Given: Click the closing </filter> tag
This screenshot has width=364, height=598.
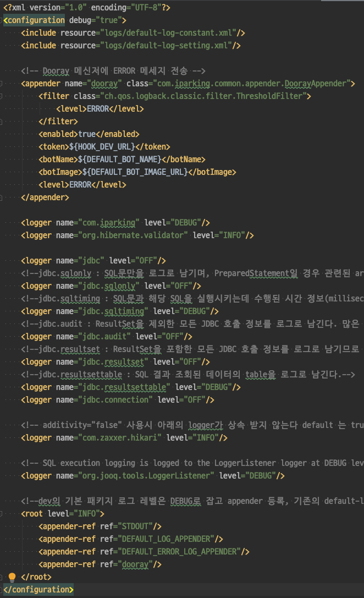Looking at the screenshot, I should (58, 121).
